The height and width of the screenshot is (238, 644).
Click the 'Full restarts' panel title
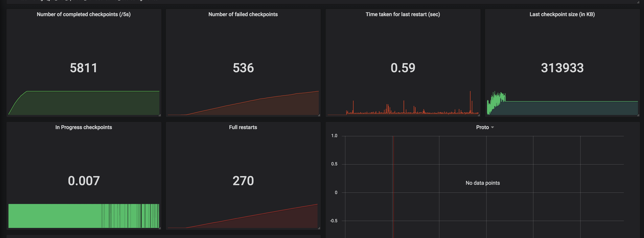(243, 127)
